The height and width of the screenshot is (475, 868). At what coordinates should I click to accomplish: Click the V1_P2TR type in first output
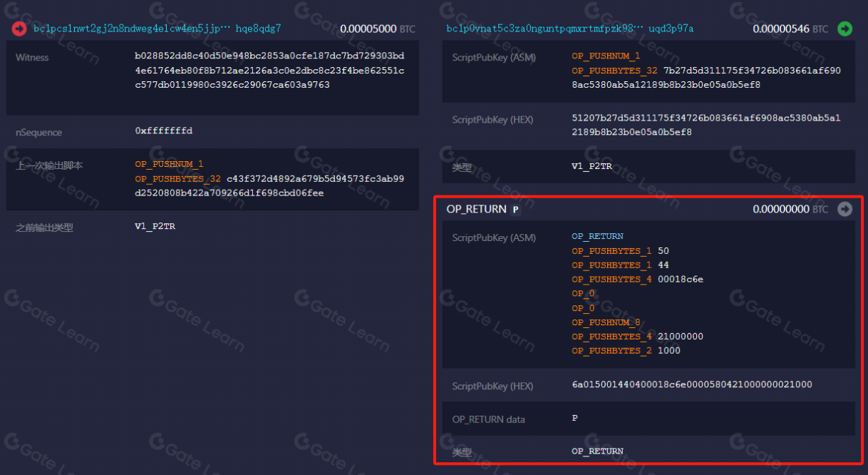click(x=591, y=166)
